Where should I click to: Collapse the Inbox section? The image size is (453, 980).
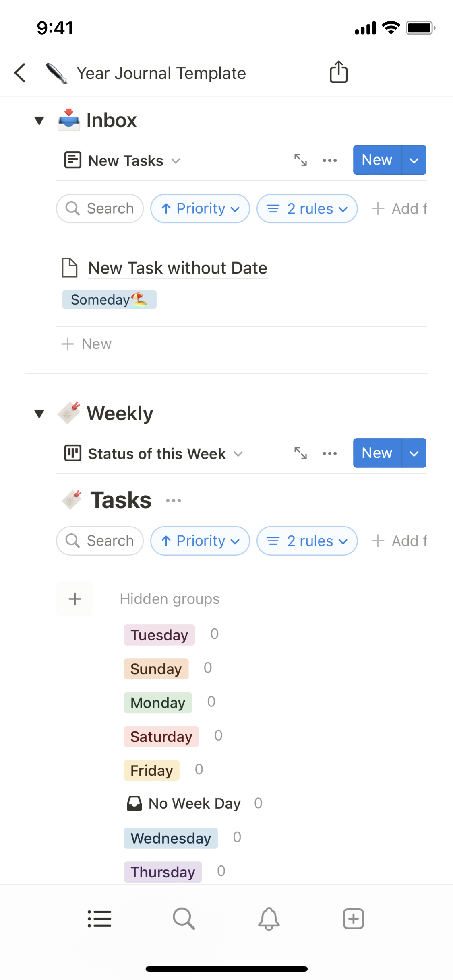[39, 120]
